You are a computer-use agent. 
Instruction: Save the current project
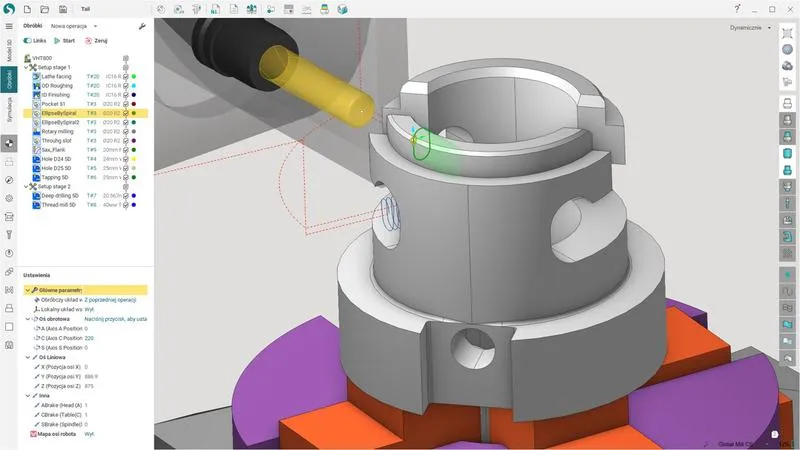(63, 9)
